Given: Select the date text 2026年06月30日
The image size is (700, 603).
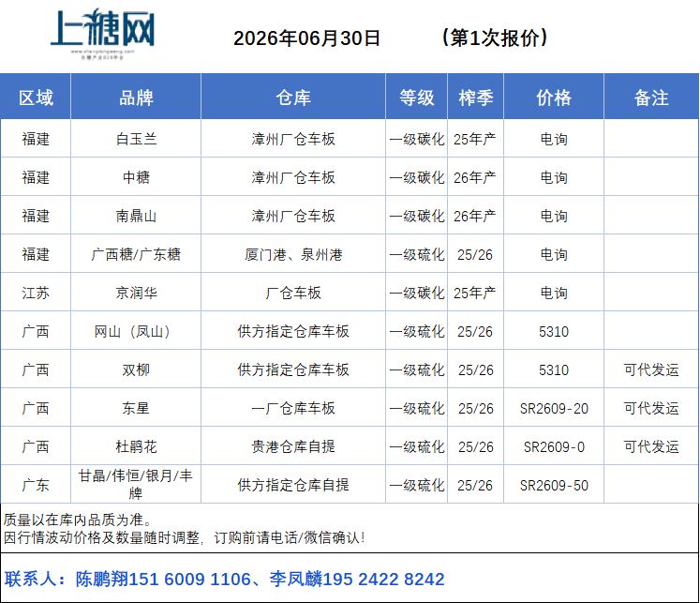Looking at the screenshot, I should [306, 38].
